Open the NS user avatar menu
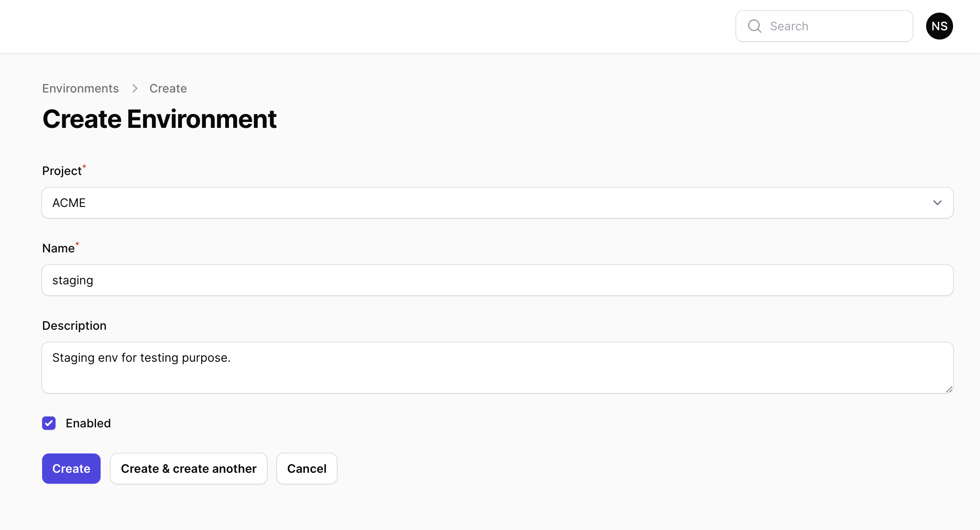Viewport: 980px width, 530px height. click(x=939, y=26)
